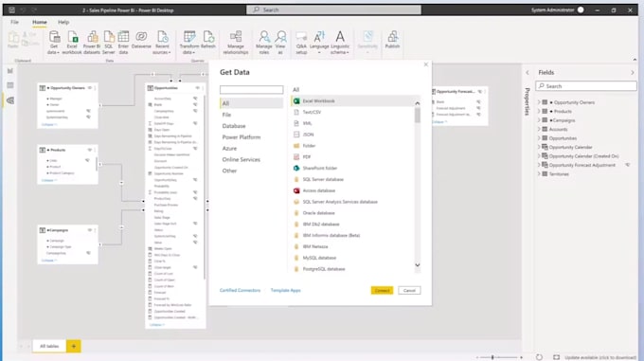Click the fit to screen icon in status bar
The image size is (644, 361).
pos(556,357)
